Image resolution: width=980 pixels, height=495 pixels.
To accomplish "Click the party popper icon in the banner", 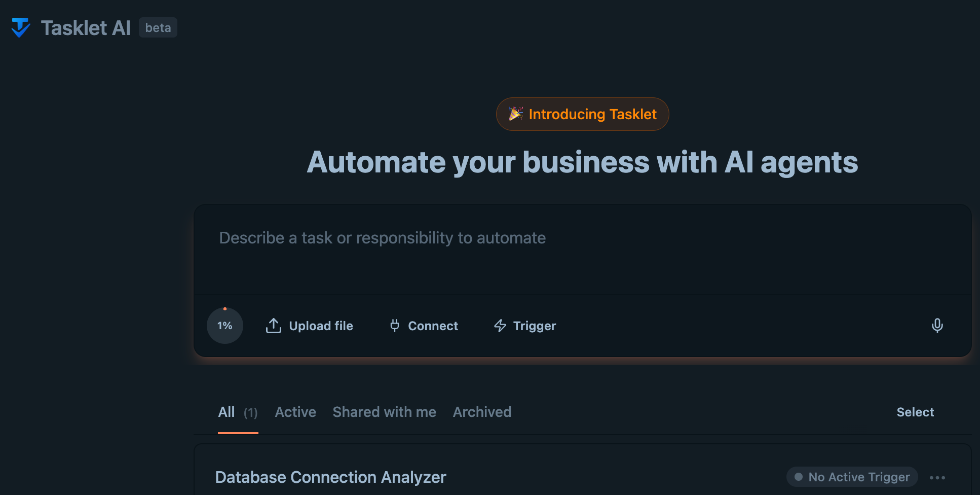I will click(515, 114).
